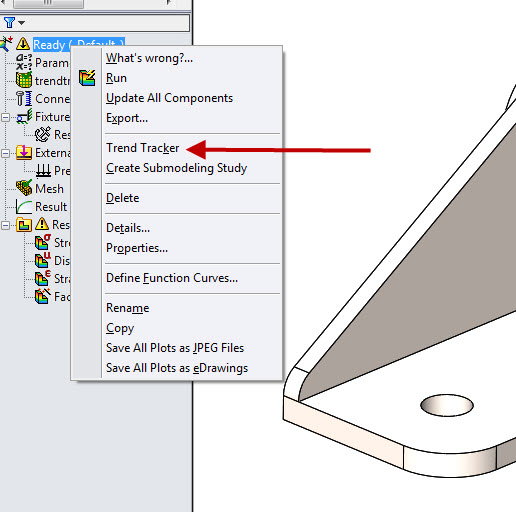Screen dimensions: 516x512
Task: Select the Parameters tree icon
Action: pos(24,62)
